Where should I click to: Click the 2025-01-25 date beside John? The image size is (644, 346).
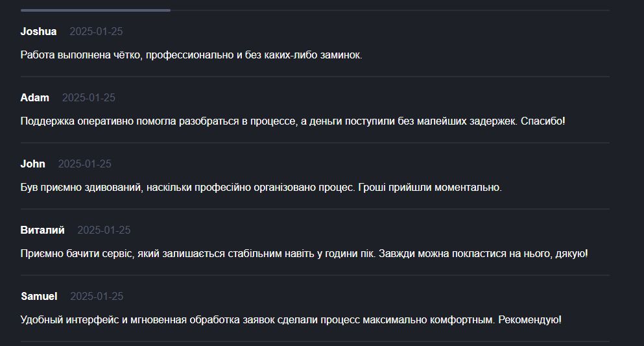click(x=84, y=164)
